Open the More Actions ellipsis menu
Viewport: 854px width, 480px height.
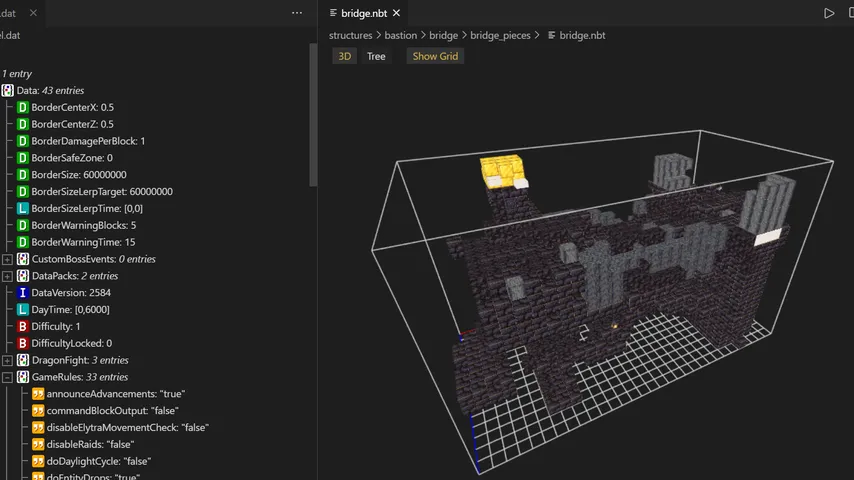coord(297,13)
